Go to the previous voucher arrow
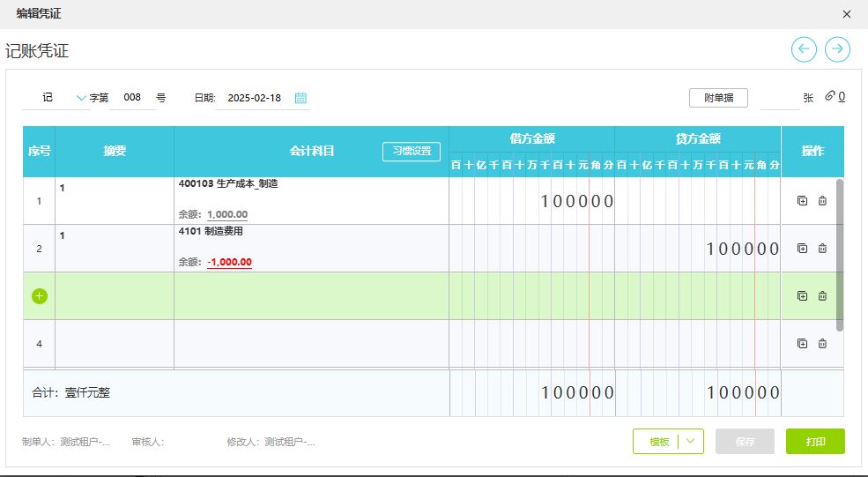 click(x=804, y=49)
